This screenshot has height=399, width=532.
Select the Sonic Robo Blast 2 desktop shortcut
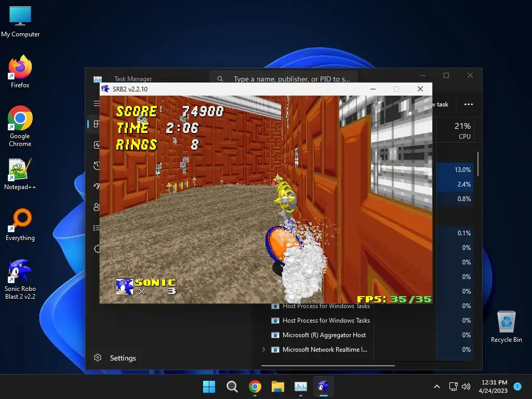tap(20, 279)
